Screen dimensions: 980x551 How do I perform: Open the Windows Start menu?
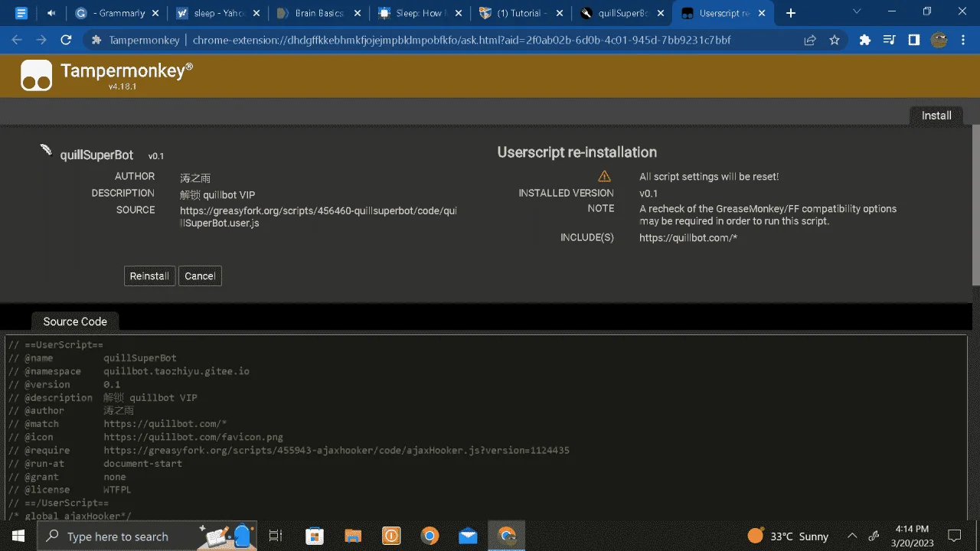[18, 536]
